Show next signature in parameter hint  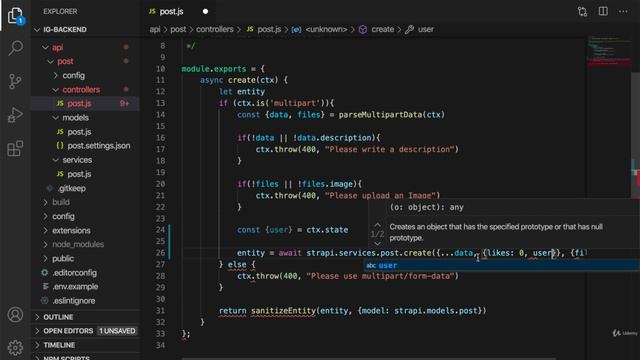pos(378,244)
